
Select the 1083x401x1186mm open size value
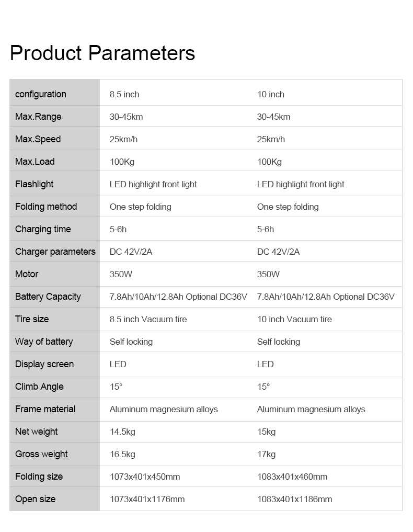click(294, 499)
